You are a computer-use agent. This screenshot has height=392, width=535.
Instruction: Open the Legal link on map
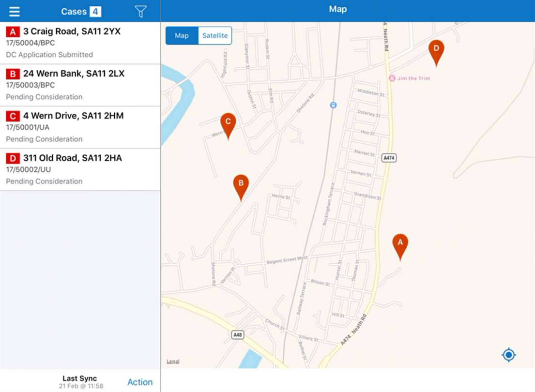pyautogui.click(x=173, y=362)
